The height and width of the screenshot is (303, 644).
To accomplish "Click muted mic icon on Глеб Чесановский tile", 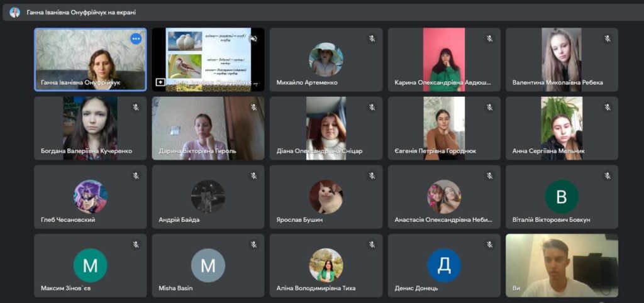I will pyautogui.click(x=136, y=176).
